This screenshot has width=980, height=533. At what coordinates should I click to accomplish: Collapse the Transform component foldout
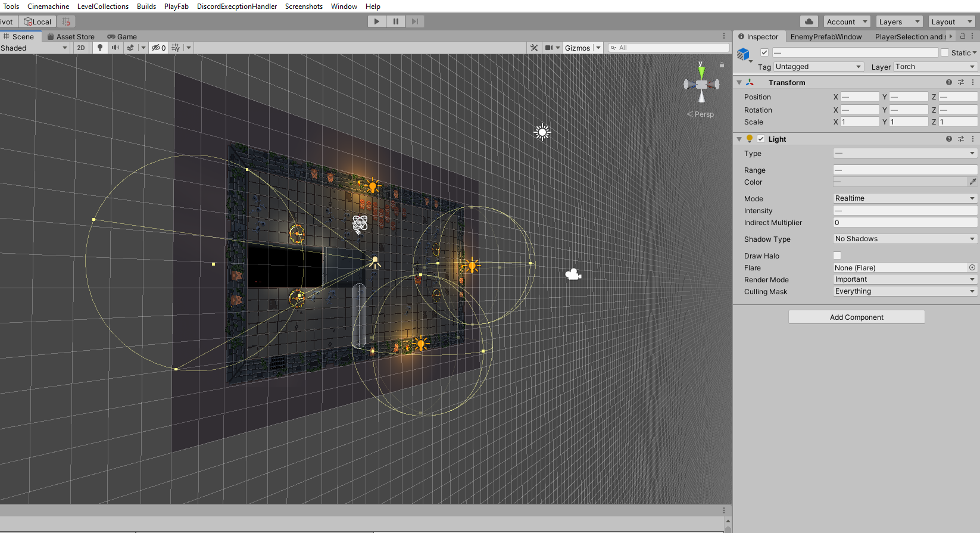739,82
